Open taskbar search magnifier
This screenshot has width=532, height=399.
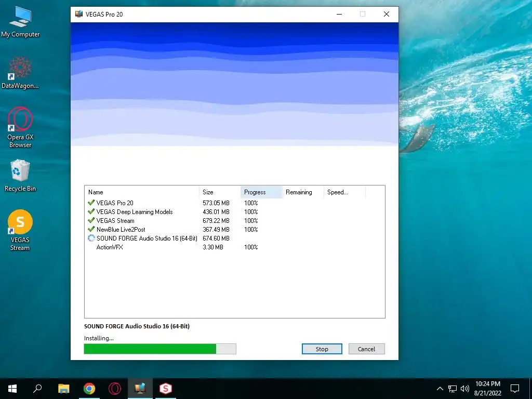(37, 389)
